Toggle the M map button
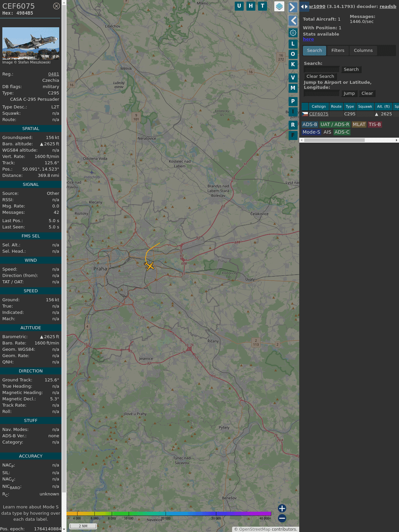 point(293,88)
